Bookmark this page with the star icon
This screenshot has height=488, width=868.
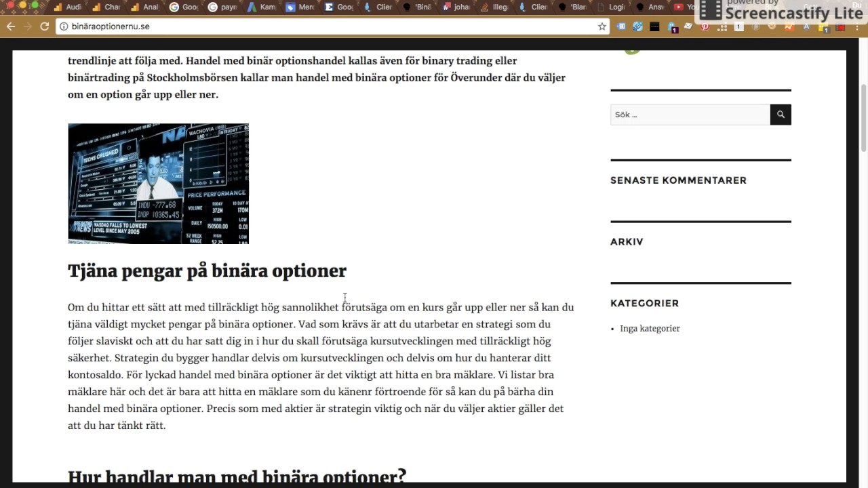pos(601,26)
